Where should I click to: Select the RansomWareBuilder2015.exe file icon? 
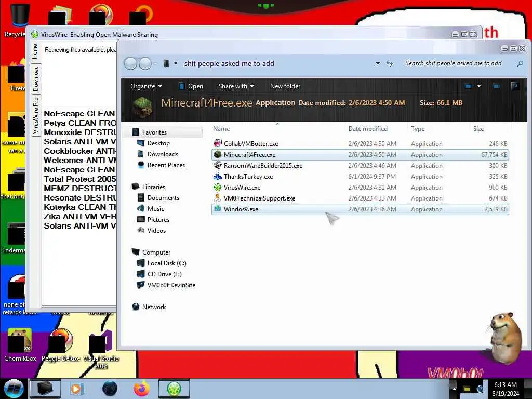click(x=218, y=165)
